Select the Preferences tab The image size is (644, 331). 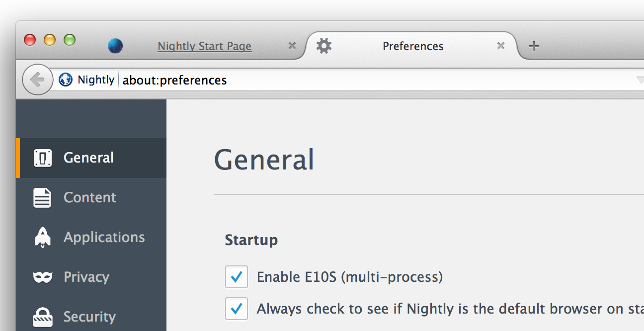click(x=412, y=46)
